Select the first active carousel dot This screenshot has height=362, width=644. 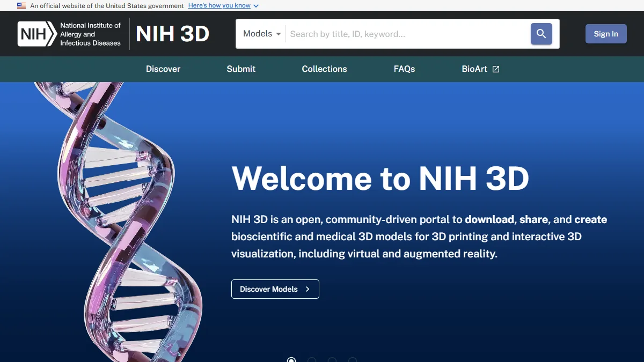[x=291, y=360]
